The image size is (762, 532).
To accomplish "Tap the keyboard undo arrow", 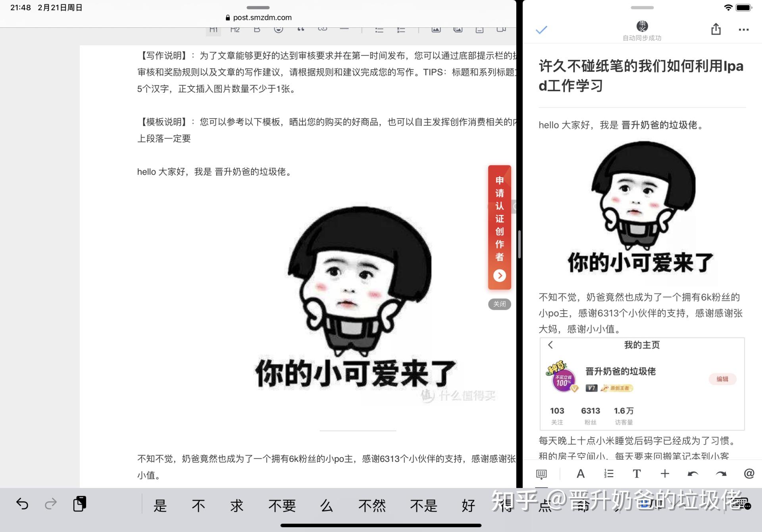I will pyautogui.click(x=22, y=504).
